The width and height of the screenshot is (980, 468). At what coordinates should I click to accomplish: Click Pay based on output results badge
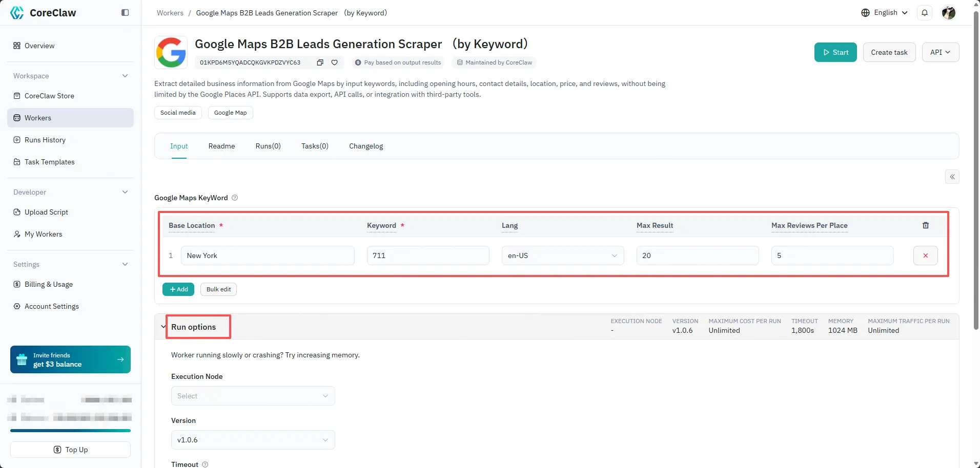pyautogui.click(x=398, y=62)
